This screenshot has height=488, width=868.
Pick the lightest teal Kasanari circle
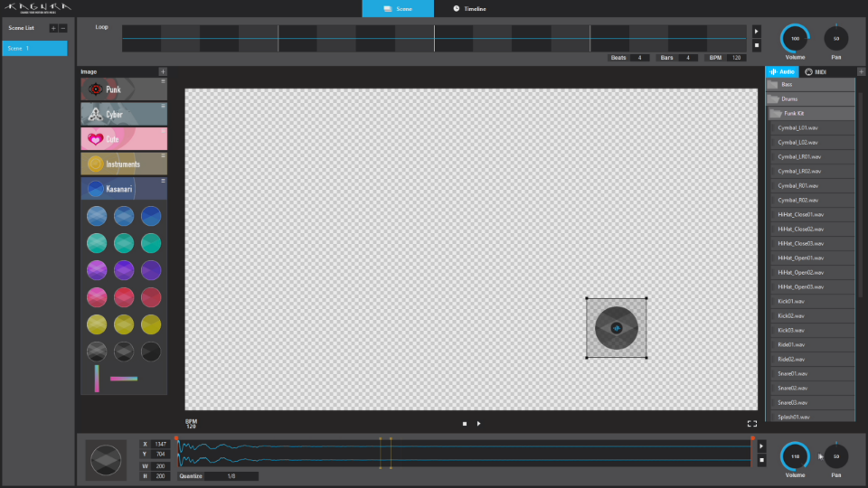click(x=97, y=243)
